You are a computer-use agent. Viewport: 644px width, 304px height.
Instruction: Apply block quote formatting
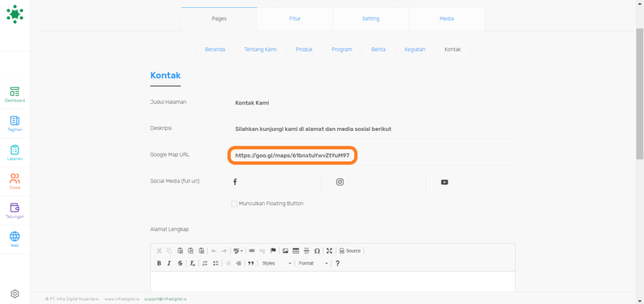point(251,263)
